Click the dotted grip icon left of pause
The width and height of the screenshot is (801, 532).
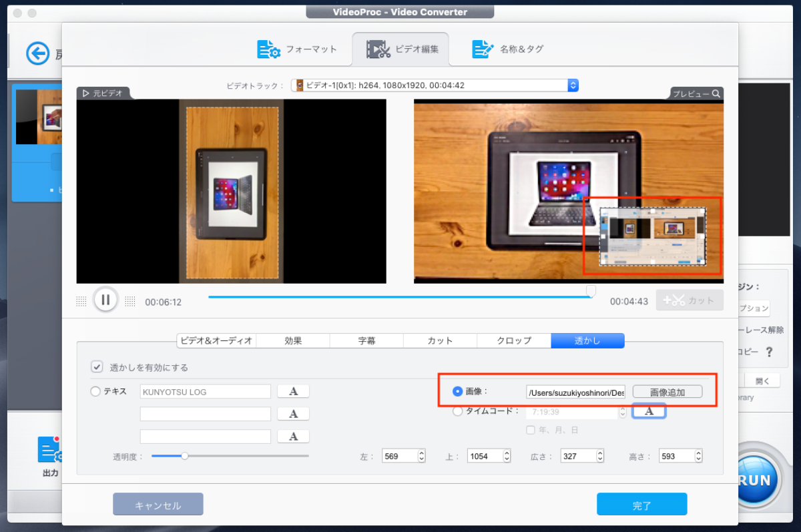81,301
